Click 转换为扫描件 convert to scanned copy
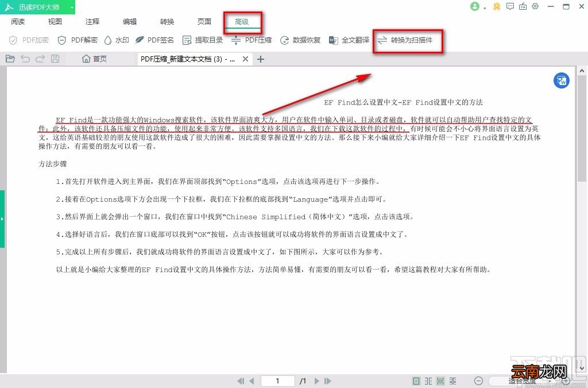This screenshot has width=588, height=388. (405, 40)
